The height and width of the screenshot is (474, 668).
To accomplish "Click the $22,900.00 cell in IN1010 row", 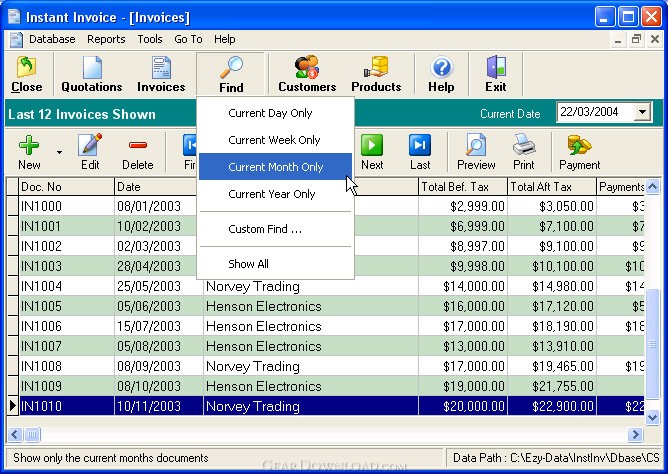I will (x=552, y=406).
